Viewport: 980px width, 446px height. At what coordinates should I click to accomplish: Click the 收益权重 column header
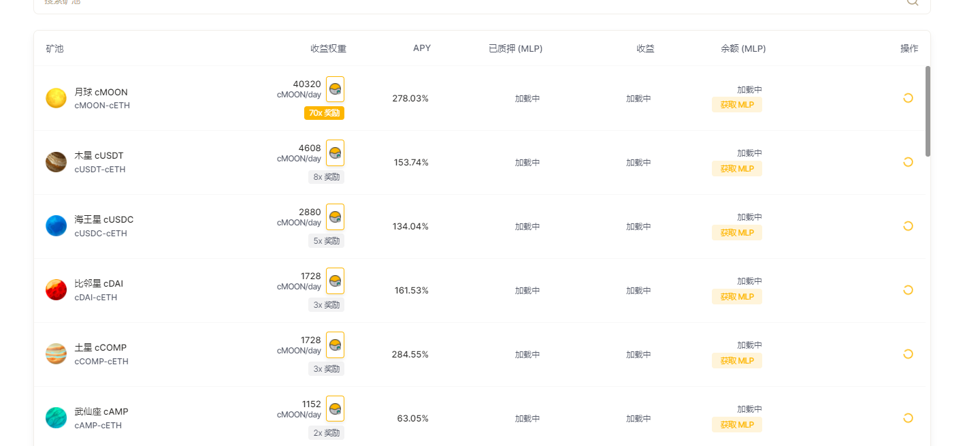329,49
